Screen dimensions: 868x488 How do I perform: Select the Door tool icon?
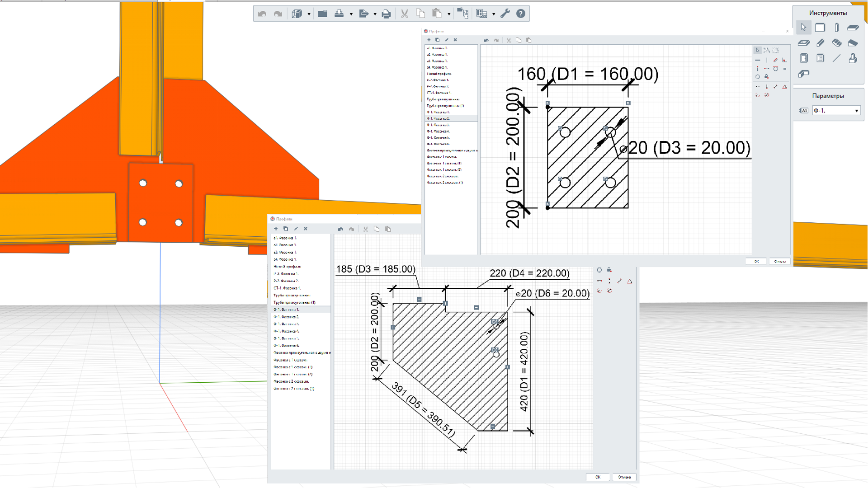[804, 58]
